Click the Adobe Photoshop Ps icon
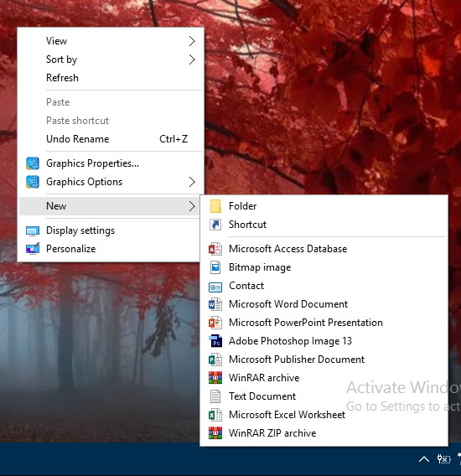This screenshot has width=461, height=476. [x=215, y=341]
